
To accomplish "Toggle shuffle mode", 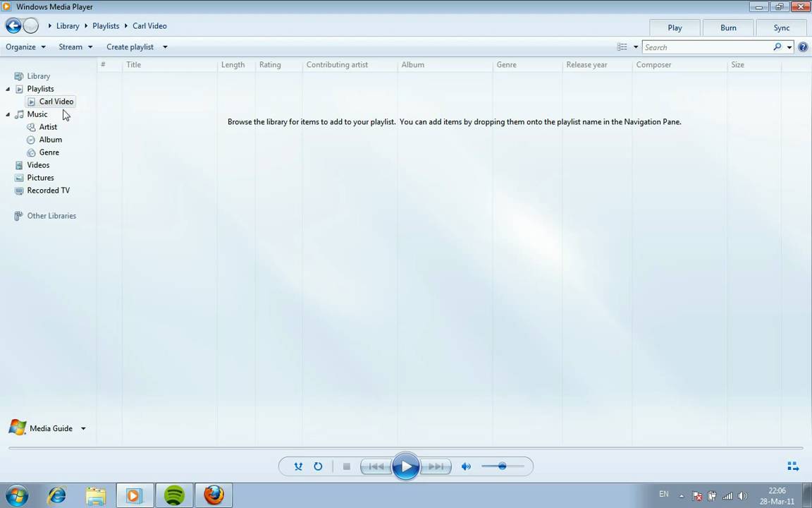I will pyautogui.click(x=298, y=466).
